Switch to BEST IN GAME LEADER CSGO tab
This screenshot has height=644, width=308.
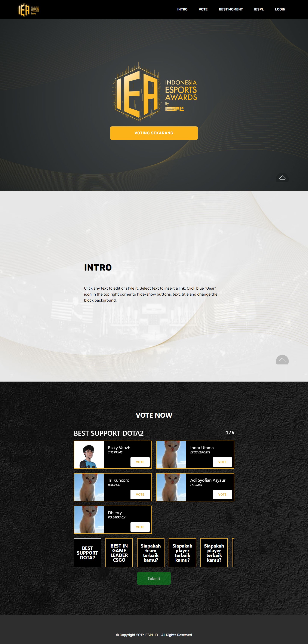(x=119, y=553)
